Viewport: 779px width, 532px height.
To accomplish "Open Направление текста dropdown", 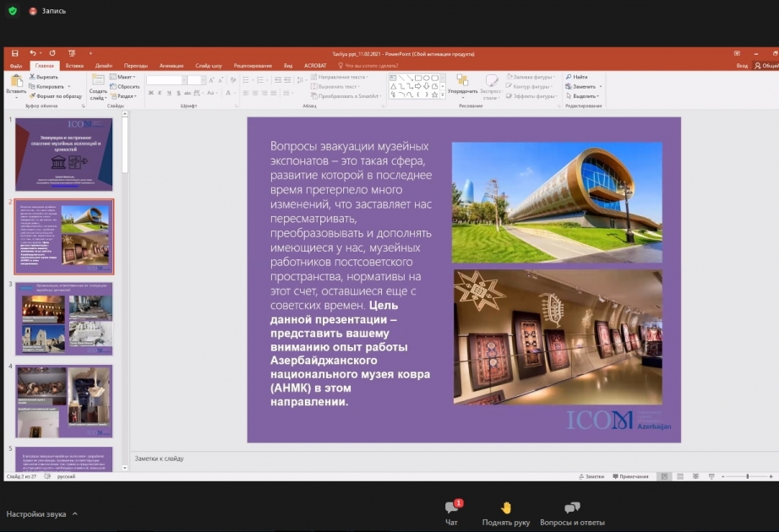I will pos(340,77).
